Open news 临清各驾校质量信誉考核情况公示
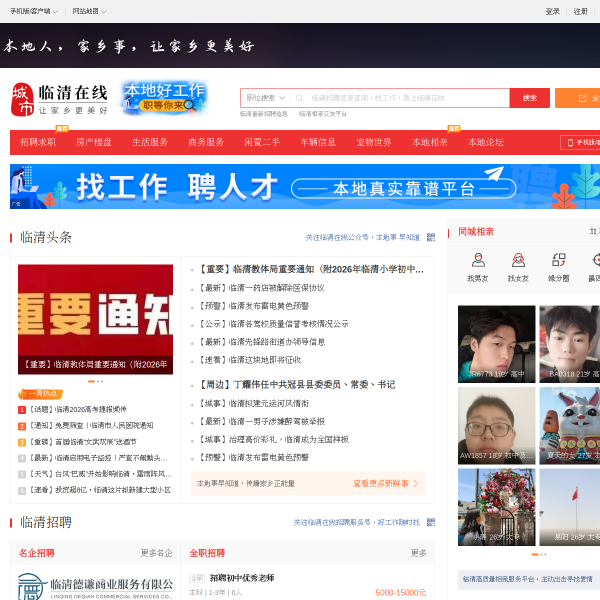600x600 pixels. point(274,324)
